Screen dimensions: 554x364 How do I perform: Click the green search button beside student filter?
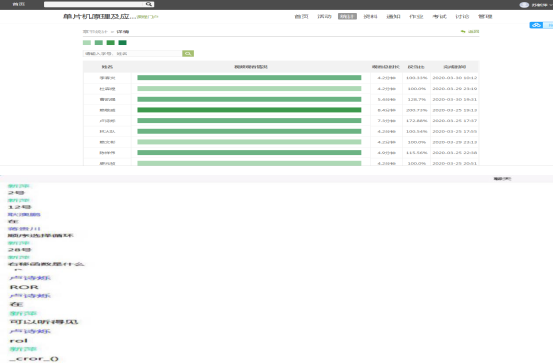click(188, 53)
